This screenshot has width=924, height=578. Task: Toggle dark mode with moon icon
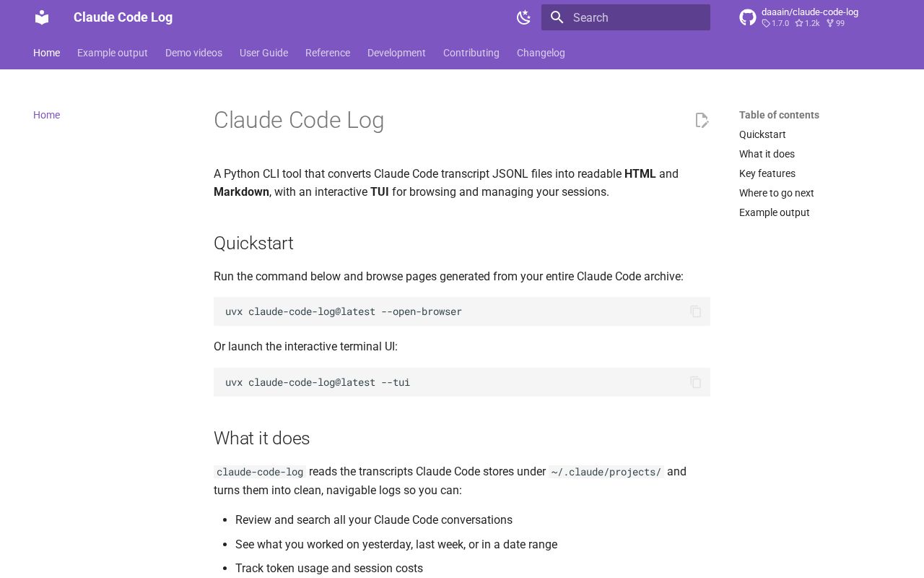coord(524,17)
